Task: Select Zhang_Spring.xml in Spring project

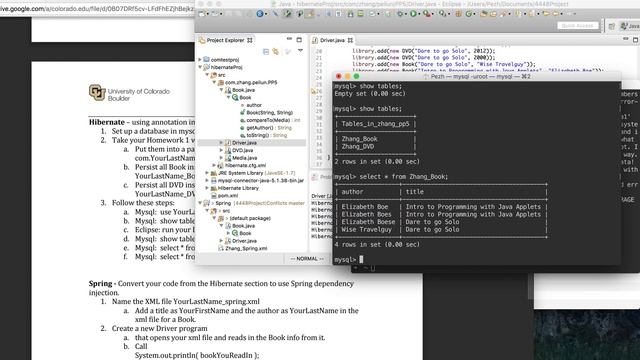Action: point(246,248)
